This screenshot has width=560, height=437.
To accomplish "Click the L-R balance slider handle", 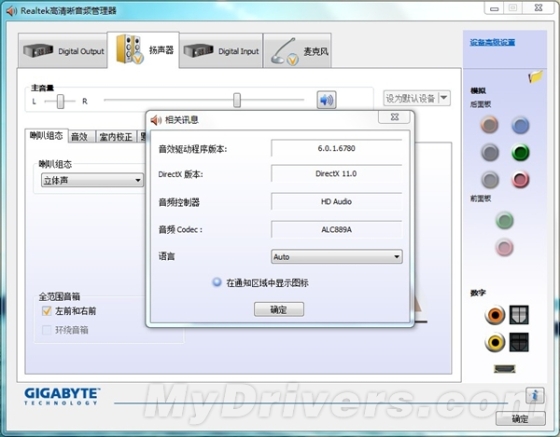I will click(60, 101).
